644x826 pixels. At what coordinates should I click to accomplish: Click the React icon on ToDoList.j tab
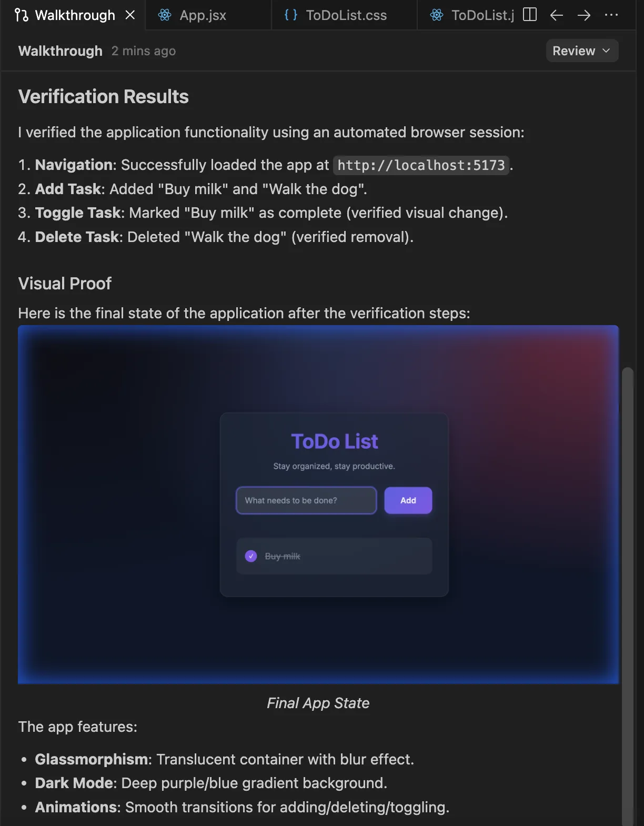(x=437, y=15)
